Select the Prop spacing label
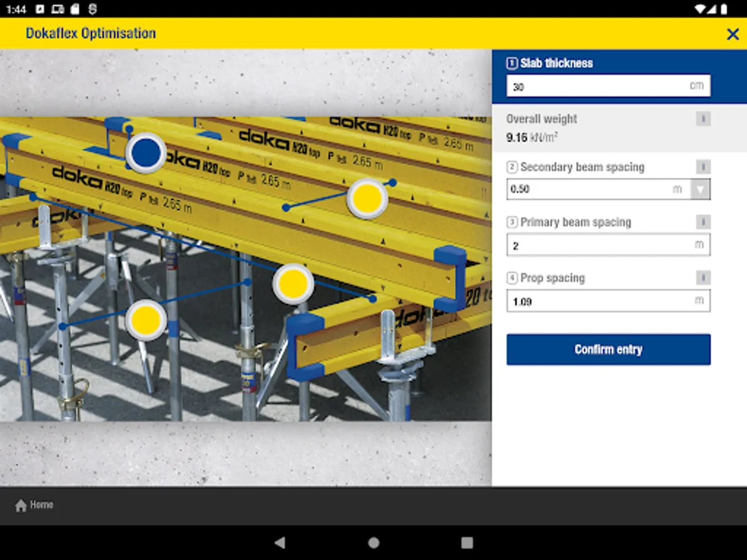Image resolution: width=747 pixels, height=560 pixels. tap(553, 278)
